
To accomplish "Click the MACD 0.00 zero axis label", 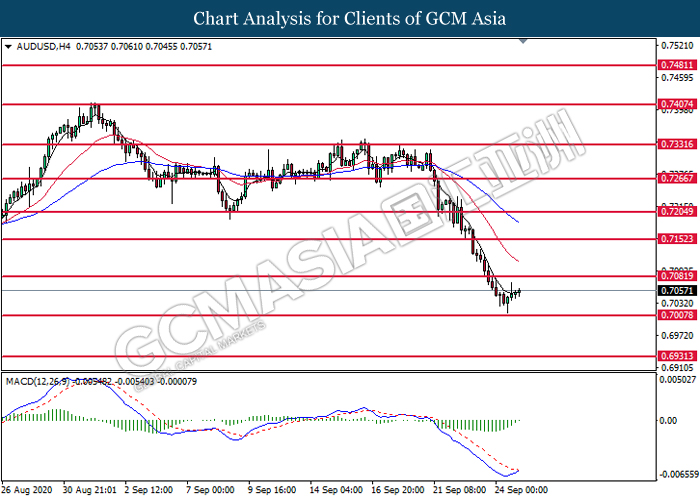I will coord(665,421).
